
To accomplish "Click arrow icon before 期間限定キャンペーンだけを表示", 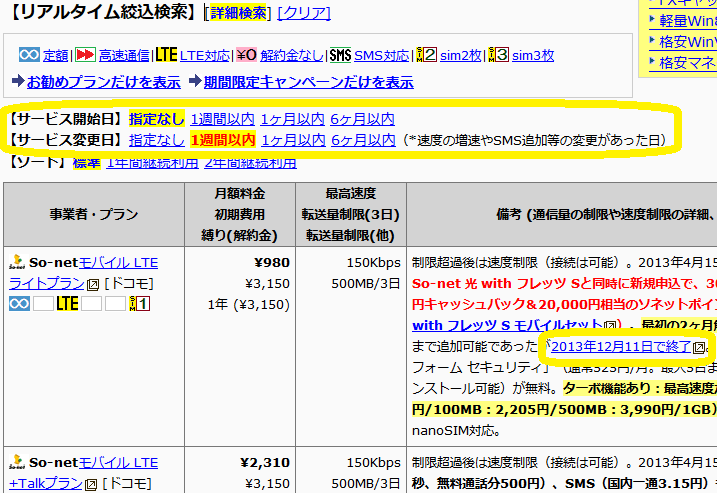I will coord(195,81).
